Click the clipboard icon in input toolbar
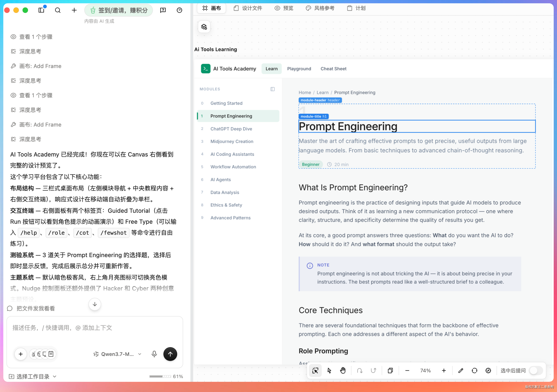 (51, 354)
